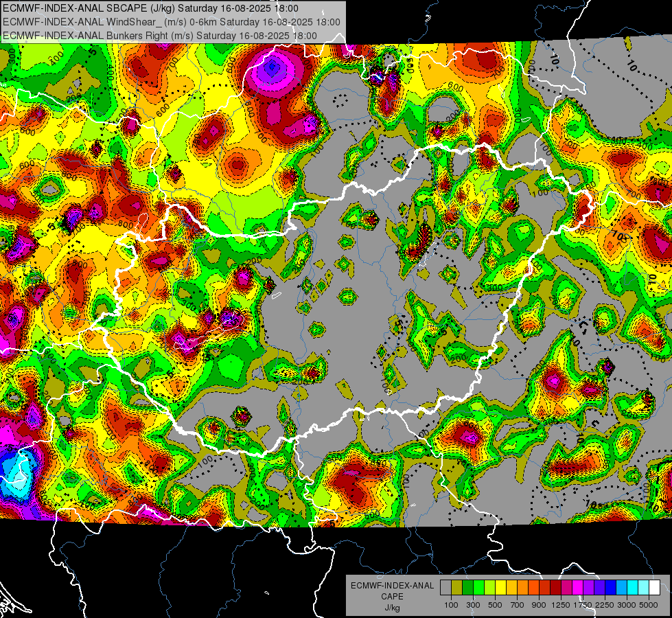Pick the olive legend color swatch
Image resolution: width=672 pixels, height=618 pixels.
[457, 587]
